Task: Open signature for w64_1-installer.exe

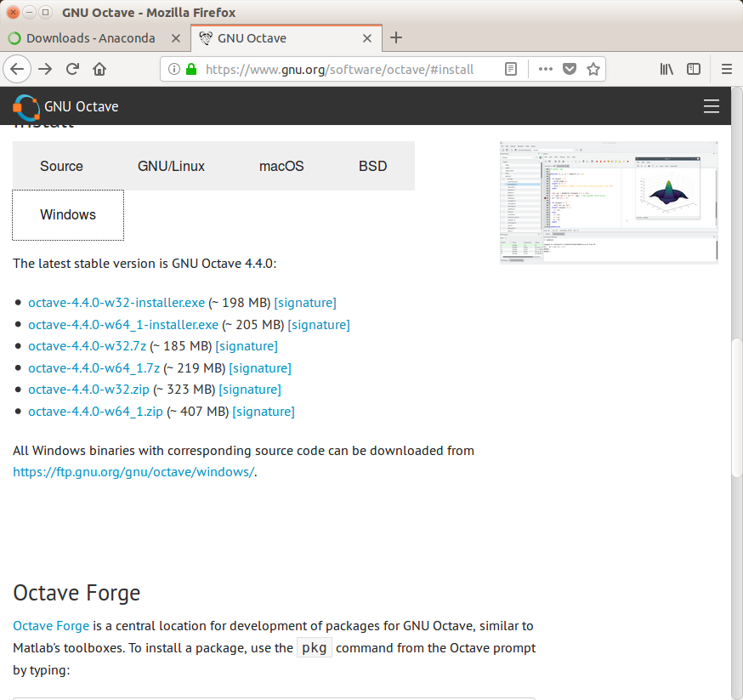Action: pos(319,325)
